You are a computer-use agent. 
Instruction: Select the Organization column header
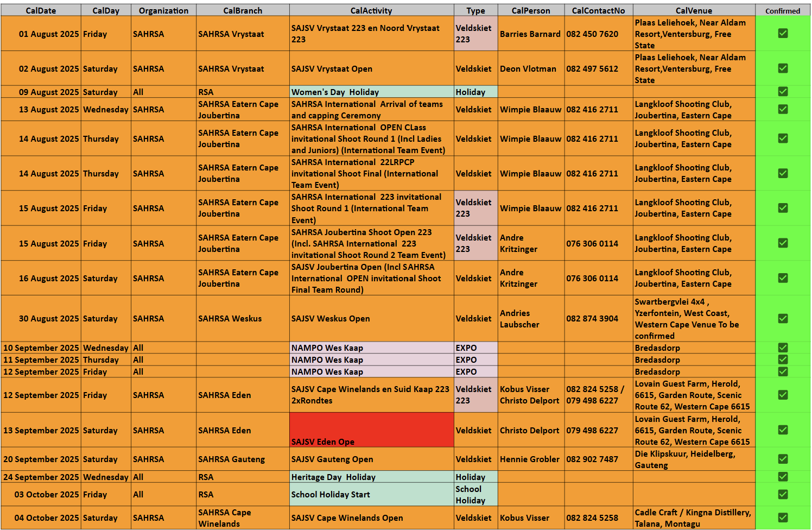(x=163, y=10)
